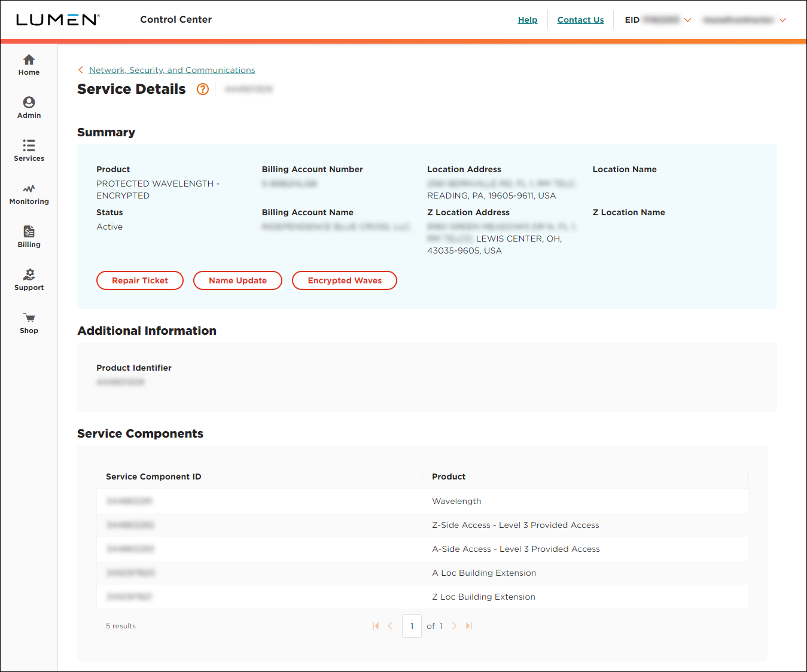Click PROTECTED WAVELENGTH - ENCRYPTED product value
The width and height of the screenshot is (807, 672).
(x=158, y=190)
